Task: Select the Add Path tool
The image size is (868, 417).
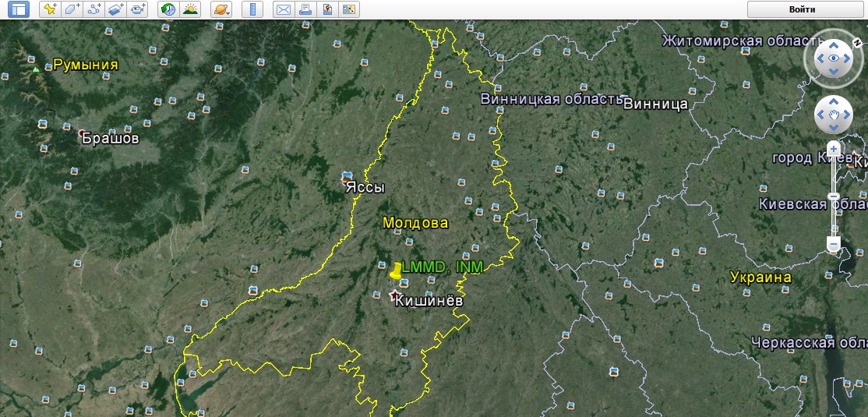Action: (x=94, y=9)
